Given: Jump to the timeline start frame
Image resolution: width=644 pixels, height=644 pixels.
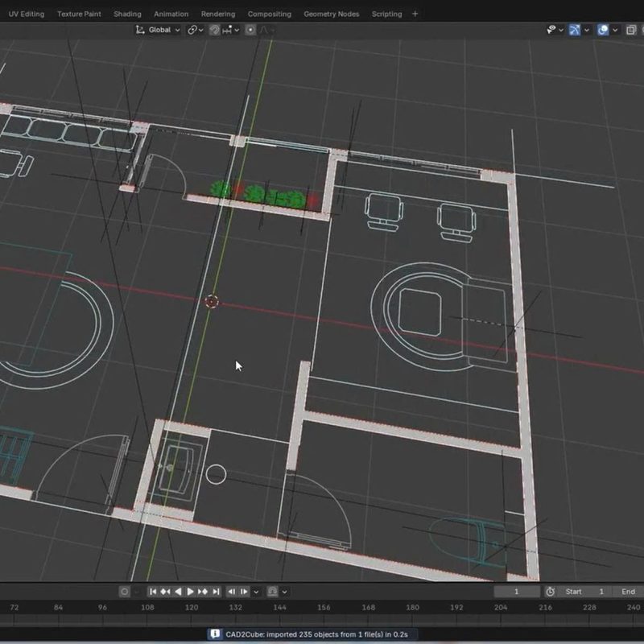Looking at the screenshot, I should (x=153, y=592).
